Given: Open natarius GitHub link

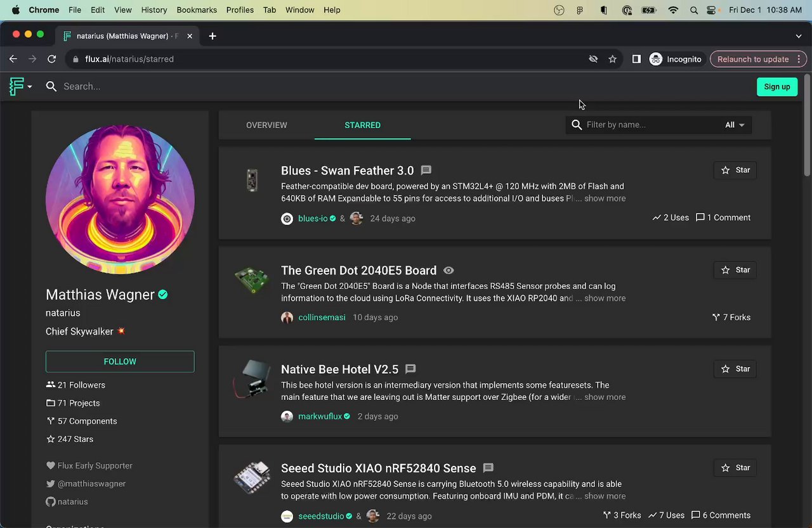Looking at the screenshot, I should point(67,501).
